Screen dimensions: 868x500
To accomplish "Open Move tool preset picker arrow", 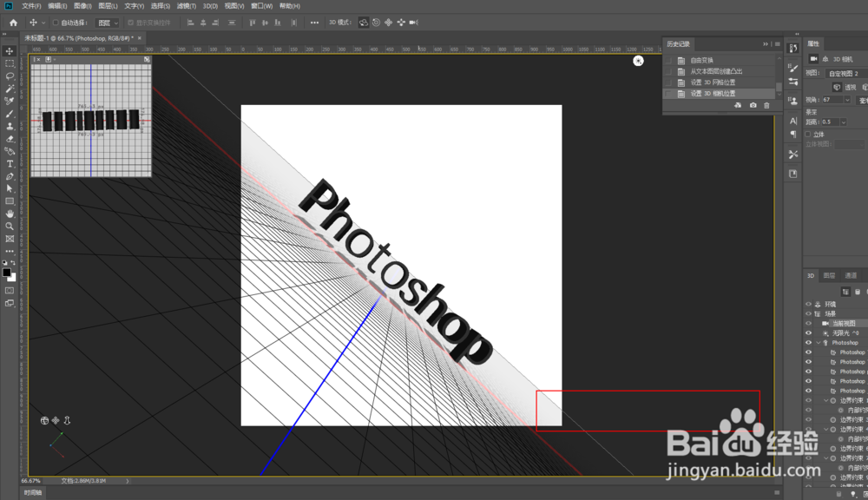I will tap(43, 23).
